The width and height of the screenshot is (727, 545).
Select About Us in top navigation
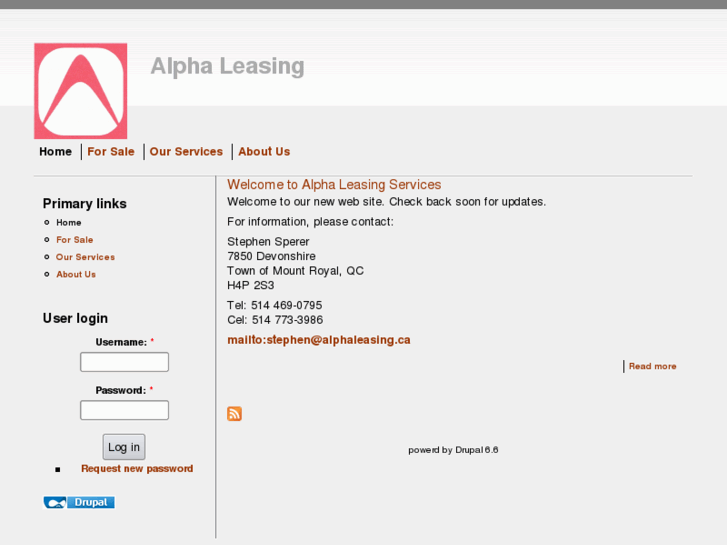point(264,152)
